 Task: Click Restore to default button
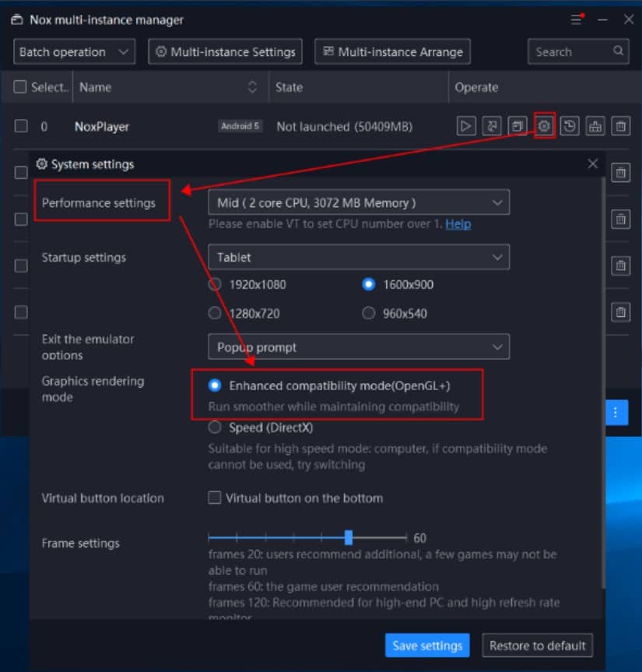click(x=538, y=646)
